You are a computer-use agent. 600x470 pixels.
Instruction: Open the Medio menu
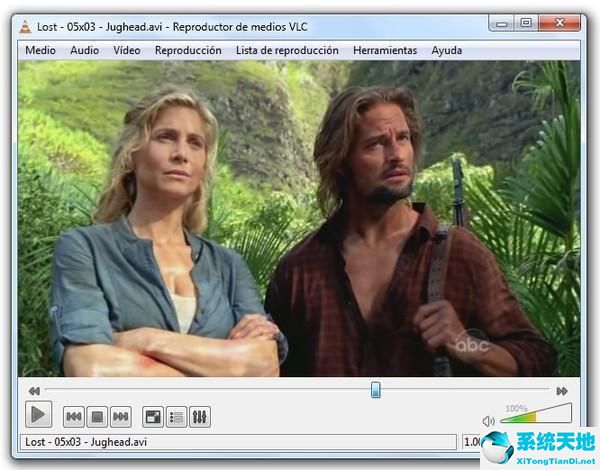(40, 51)
